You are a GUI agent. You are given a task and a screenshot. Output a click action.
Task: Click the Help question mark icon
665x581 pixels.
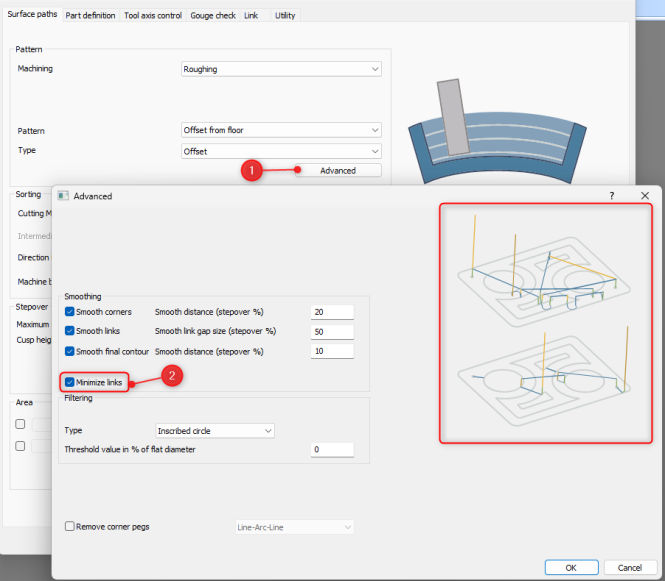612,196
